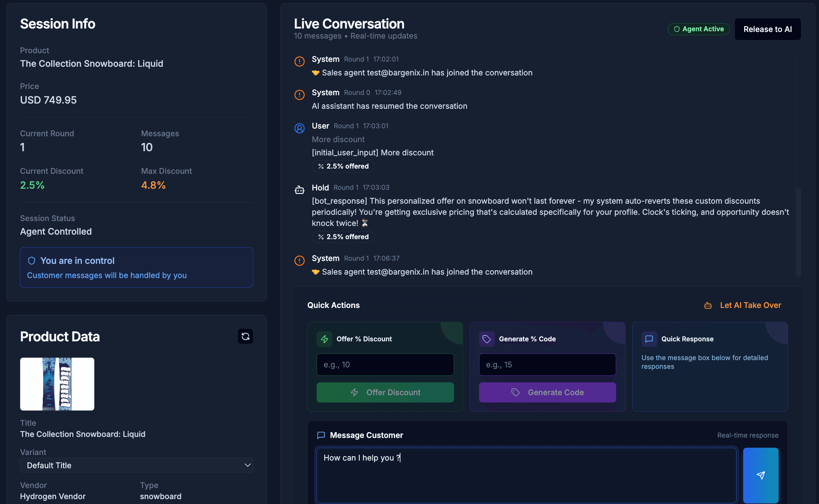Click the 2.5% offered badge under User message
The image size is (819, 504).
[x=343, y=166]
